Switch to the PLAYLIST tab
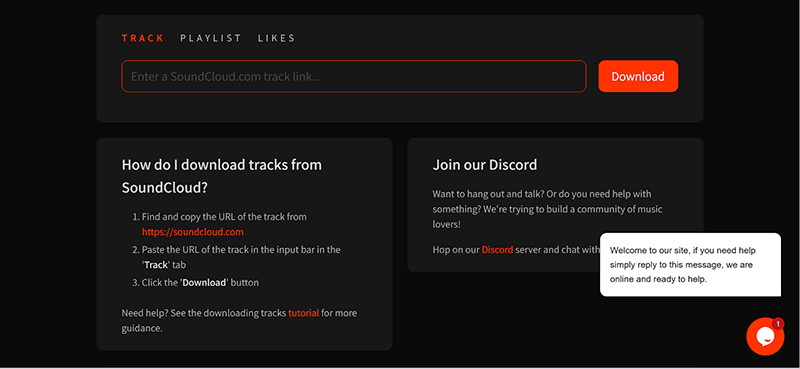 point(210,38)
